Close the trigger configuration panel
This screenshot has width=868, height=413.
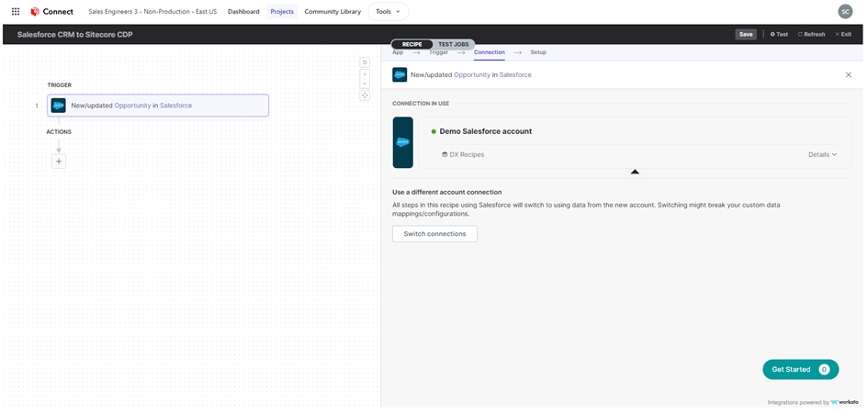pos(848,74)
